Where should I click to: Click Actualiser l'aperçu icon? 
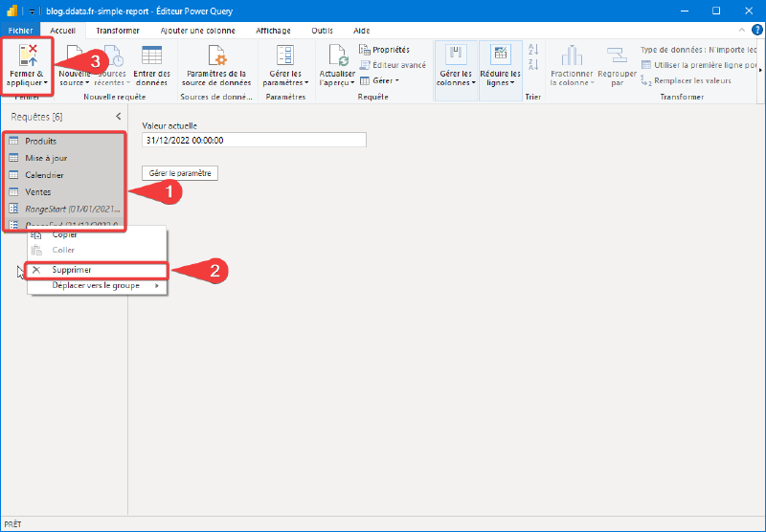click(337, 55)
